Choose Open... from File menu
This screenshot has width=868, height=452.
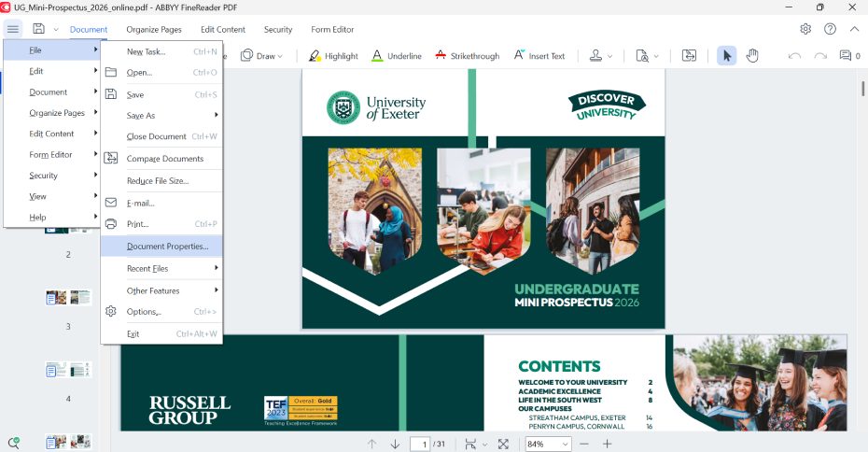click(161, 73)
